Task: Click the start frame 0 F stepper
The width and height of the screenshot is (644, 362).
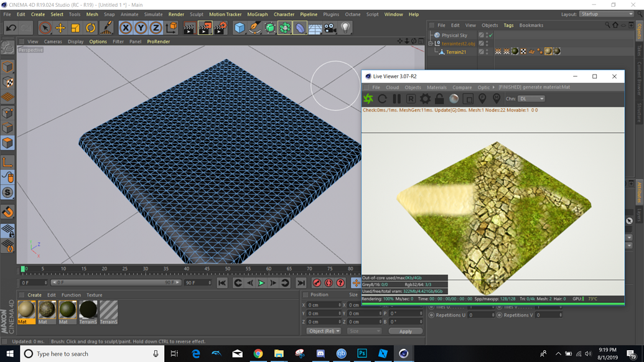Action: pos(45,283)
